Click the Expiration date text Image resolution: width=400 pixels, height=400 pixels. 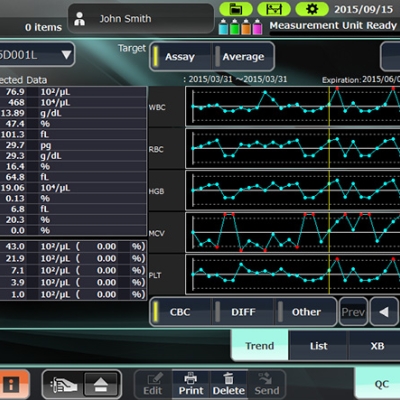361,80
